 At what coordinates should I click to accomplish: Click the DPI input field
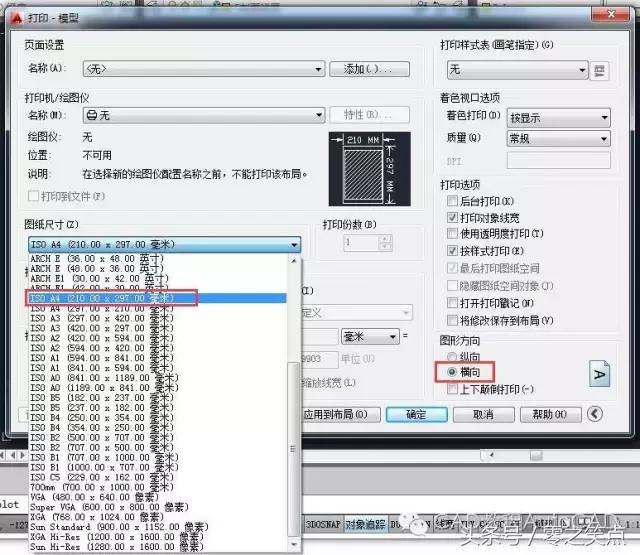click(558, 160)
